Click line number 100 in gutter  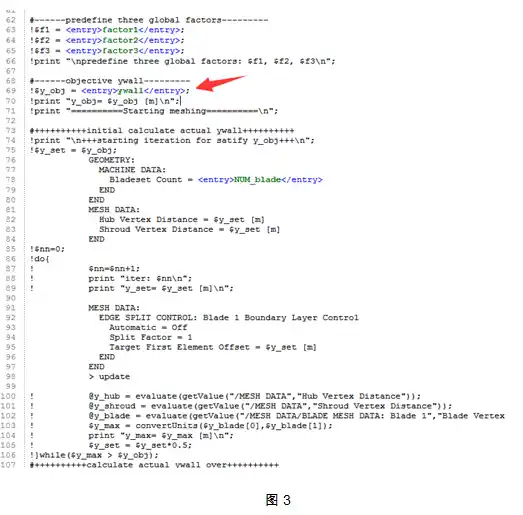pyautogui.click(x=8, y=396)
